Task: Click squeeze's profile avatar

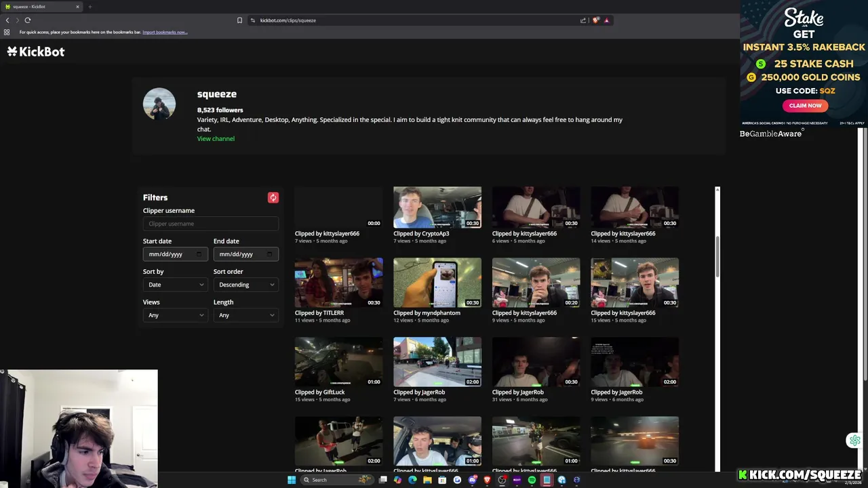Action: coord(159,104)
